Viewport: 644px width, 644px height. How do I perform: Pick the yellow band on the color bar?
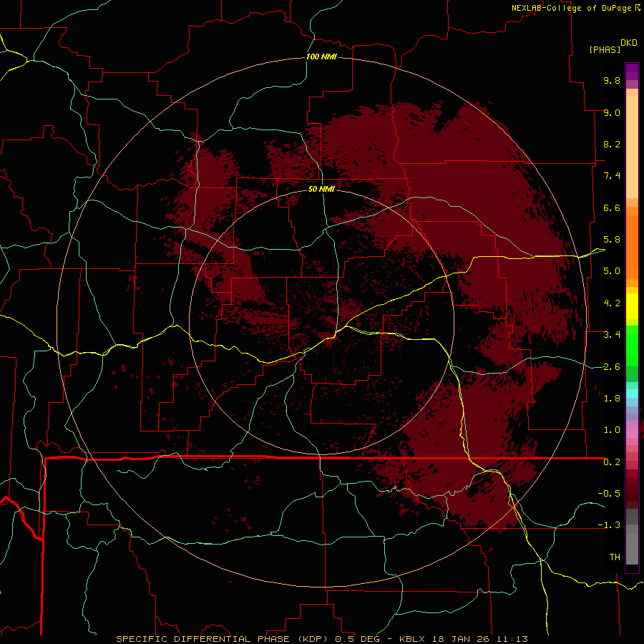tap(632, 306)
